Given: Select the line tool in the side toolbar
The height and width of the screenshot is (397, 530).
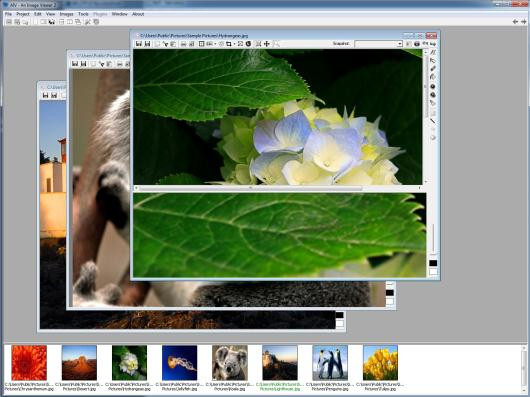Looking at the screenshot, I should tap(433, 121).
